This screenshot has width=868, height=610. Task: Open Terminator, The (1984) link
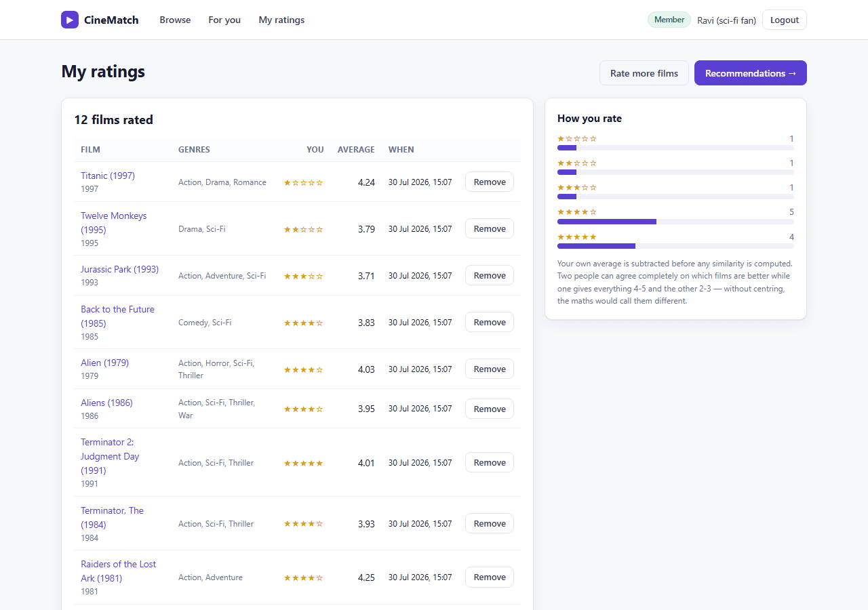[x=112, y=517]
